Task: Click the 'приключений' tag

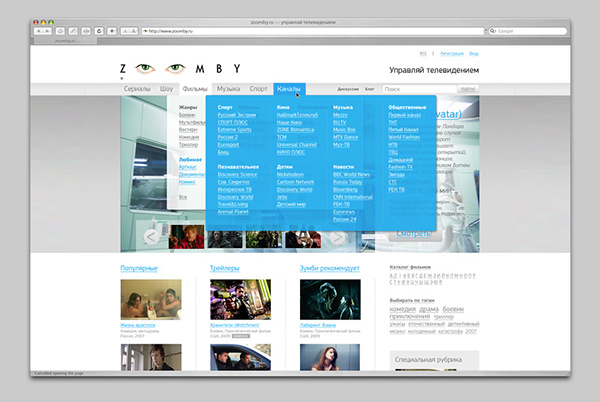Action: click(409, 317)
